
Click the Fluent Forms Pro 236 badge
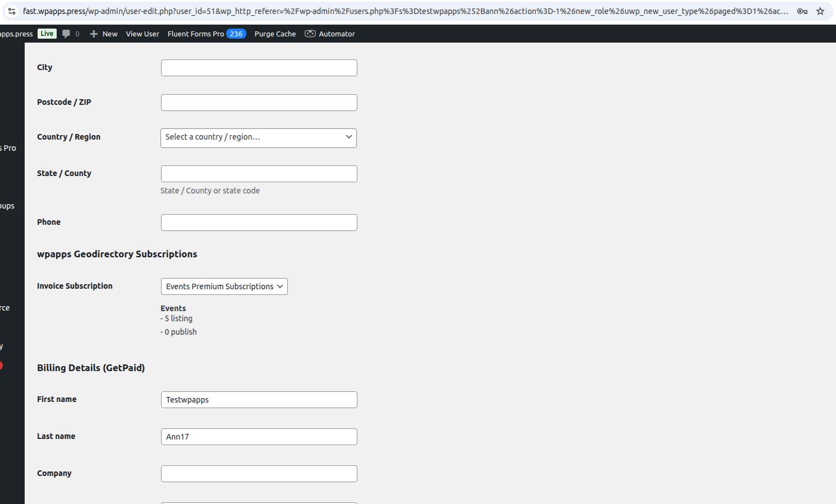point(236,34)
